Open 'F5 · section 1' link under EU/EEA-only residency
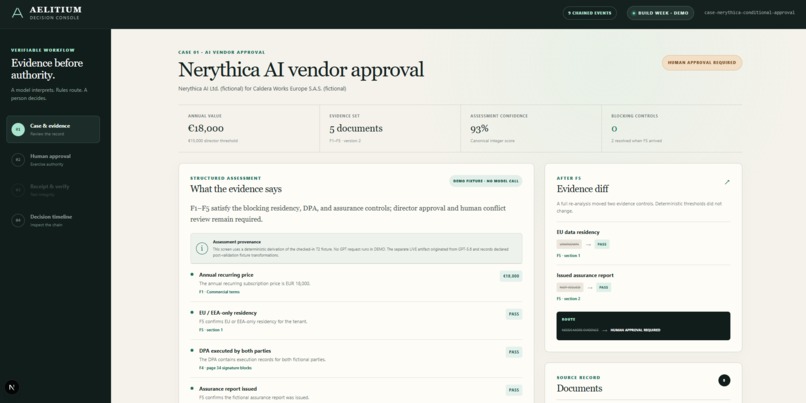The width and height of the screenshot is (806, 403). pyautogui.click(x=211, y=330)
